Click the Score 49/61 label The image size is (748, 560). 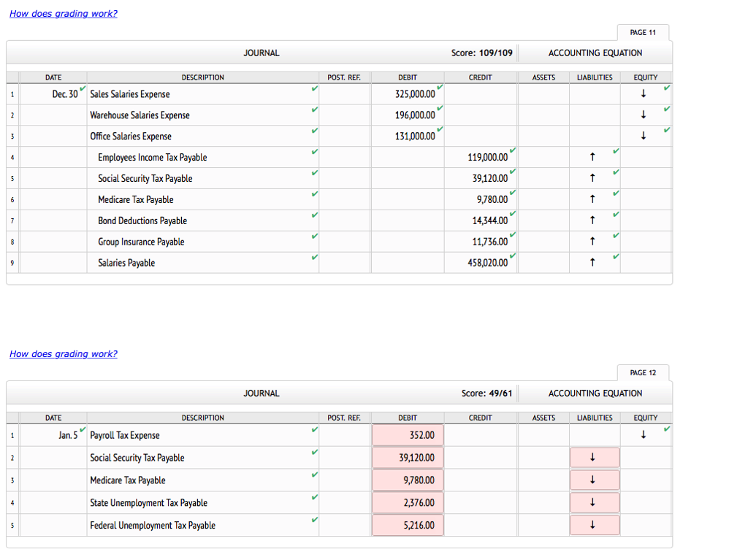pos(486,393)
